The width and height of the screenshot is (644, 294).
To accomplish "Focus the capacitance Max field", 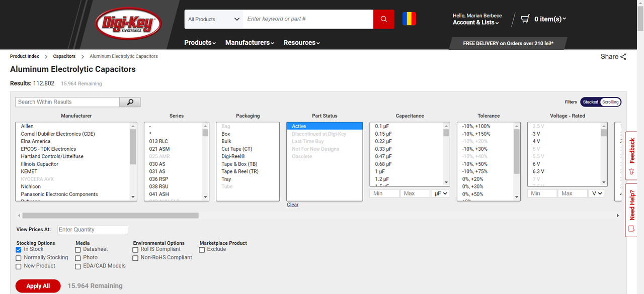I will click(x=415, y=193).
